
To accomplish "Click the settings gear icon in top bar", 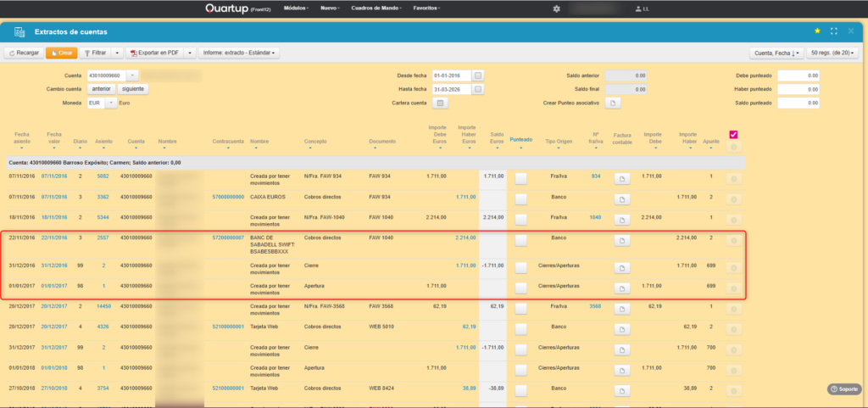I will (556, 8).
